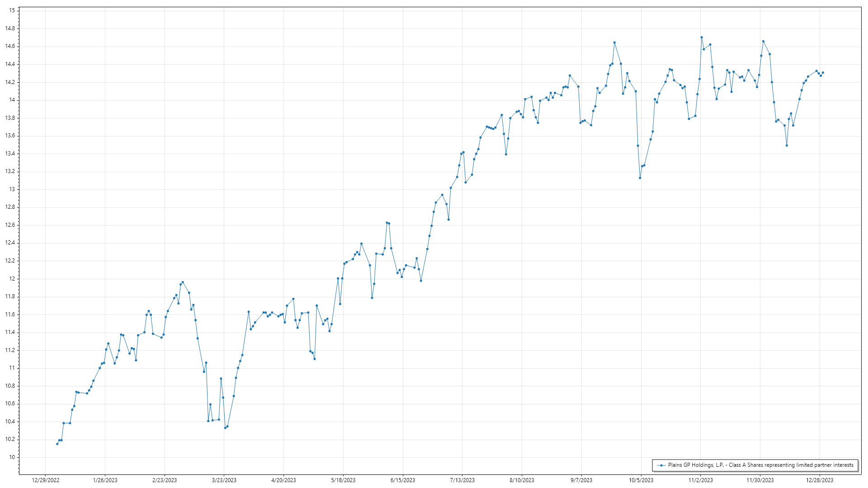868x488 pixels.
Task: Click the 12/29/2022 x-axis date label
Action: [46, 480]
